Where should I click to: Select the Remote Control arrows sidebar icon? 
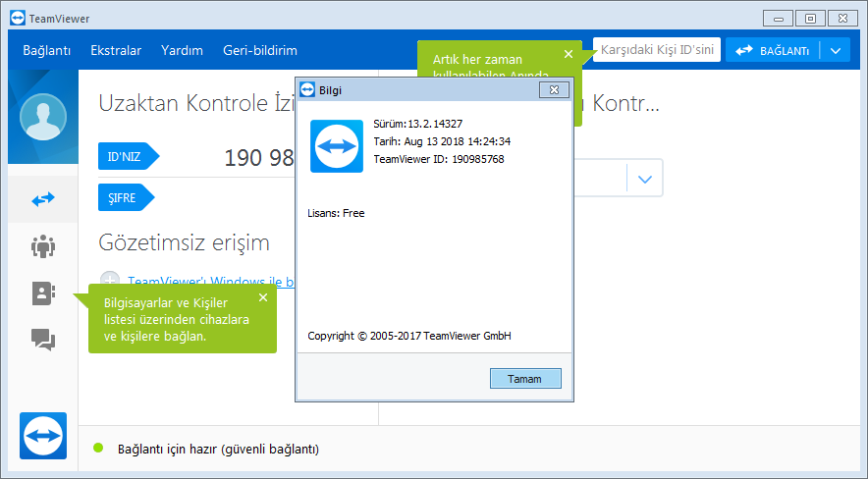pos(43,199)
